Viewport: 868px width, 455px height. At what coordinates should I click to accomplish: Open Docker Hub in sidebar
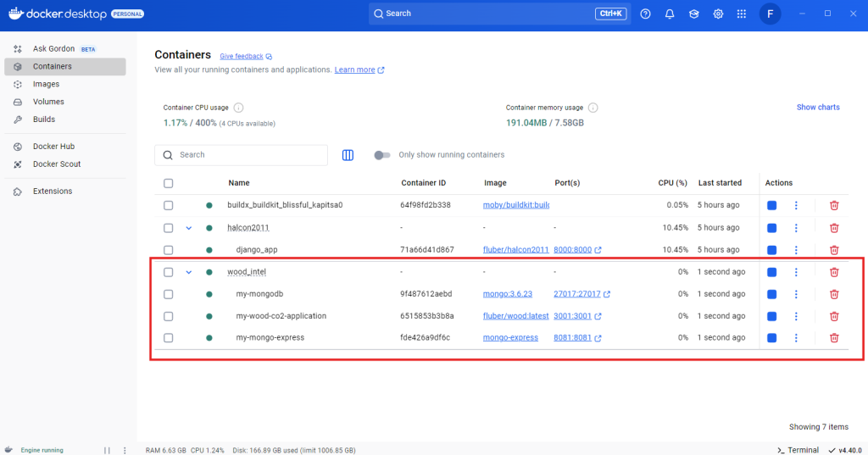[65, 147]
